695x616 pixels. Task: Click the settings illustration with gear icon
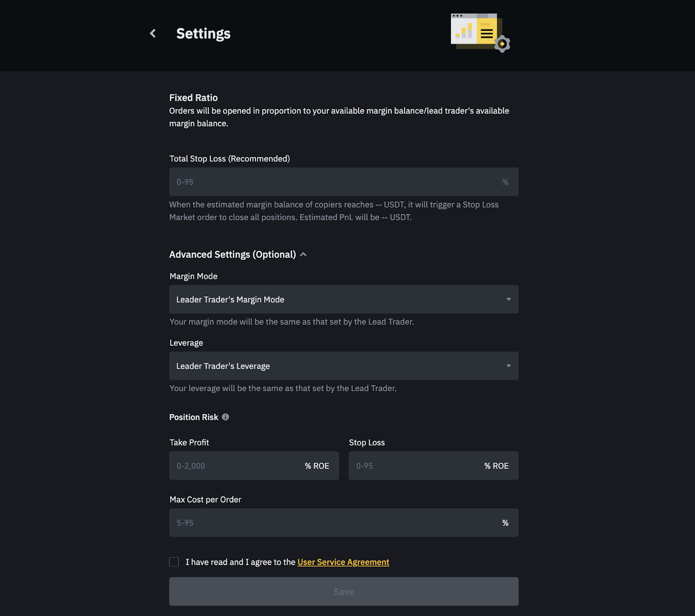[x=480, y=33]
